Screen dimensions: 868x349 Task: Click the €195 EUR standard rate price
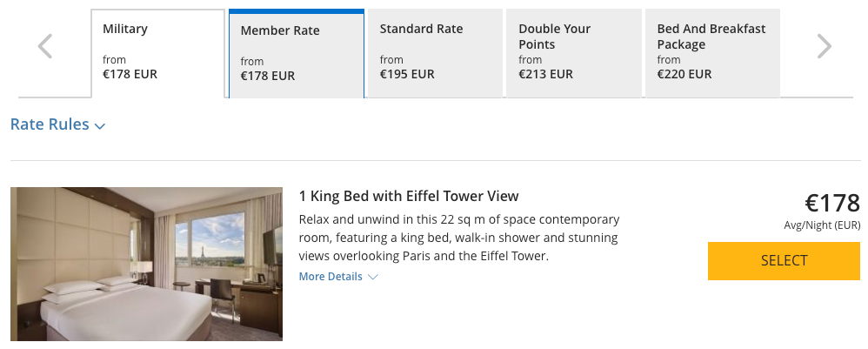tap(407, 75)
